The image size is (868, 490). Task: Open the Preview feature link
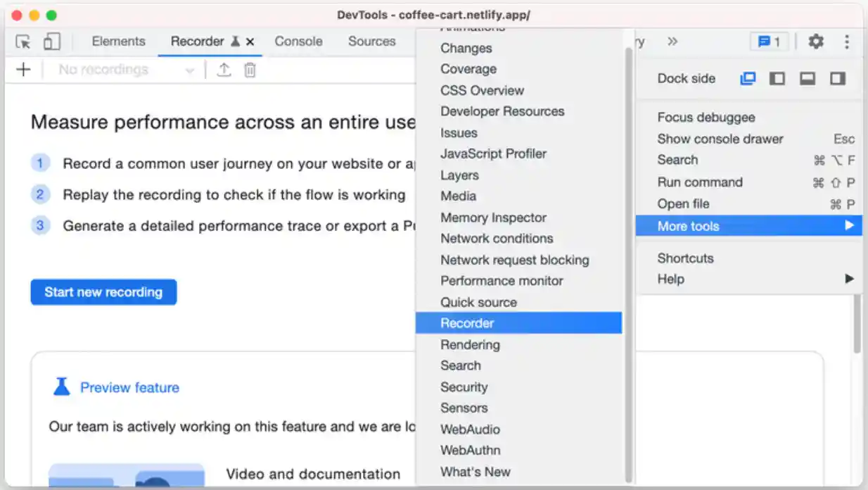(x=129, y=387)
